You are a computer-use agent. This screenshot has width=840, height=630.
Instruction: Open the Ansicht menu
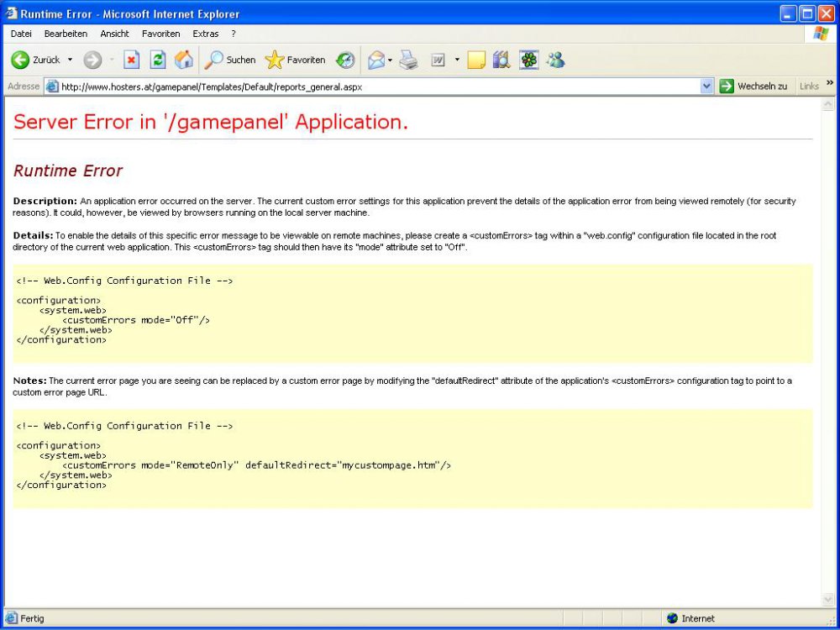coord(114,34)
